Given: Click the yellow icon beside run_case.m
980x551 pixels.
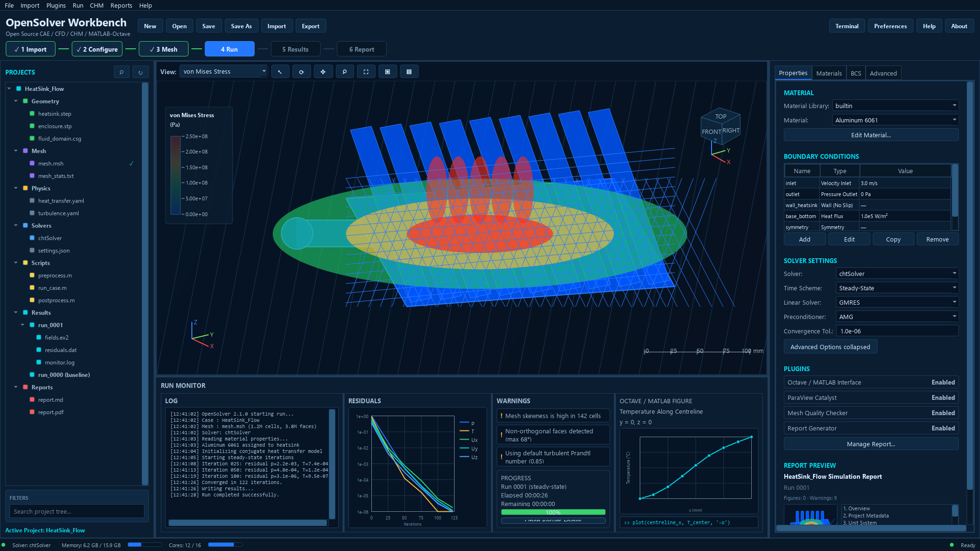Looking at the screenshot, I should [x=32, y=288].
